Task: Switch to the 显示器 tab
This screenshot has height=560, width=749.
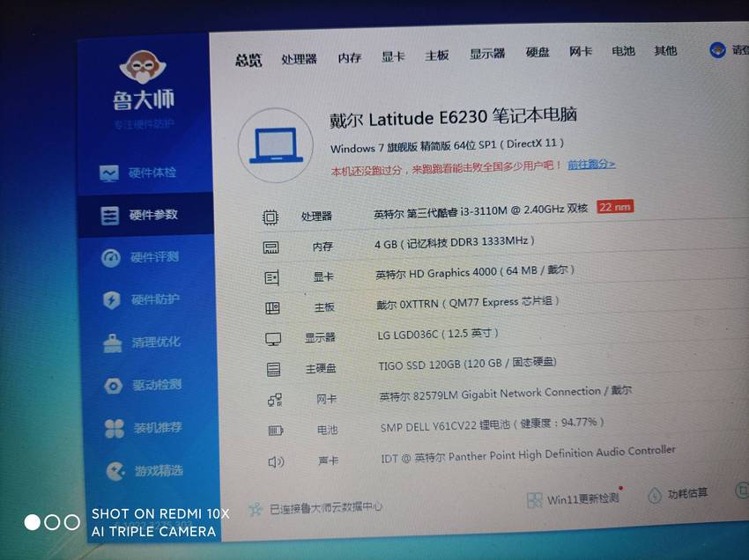Action: coord(487,54)
